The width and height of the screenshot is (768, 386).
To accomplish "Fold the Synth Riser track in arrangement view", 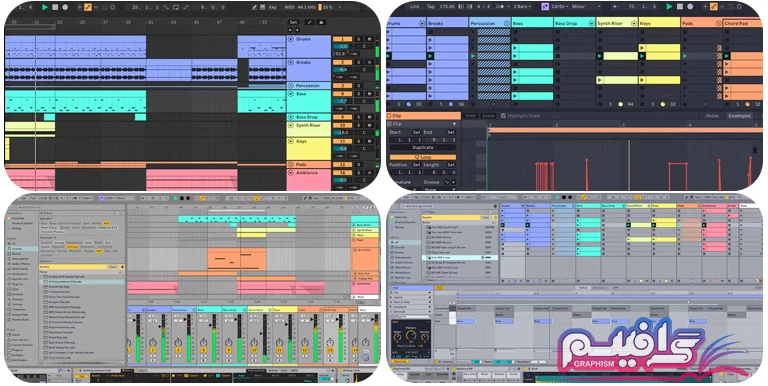I will coord(290,125).
